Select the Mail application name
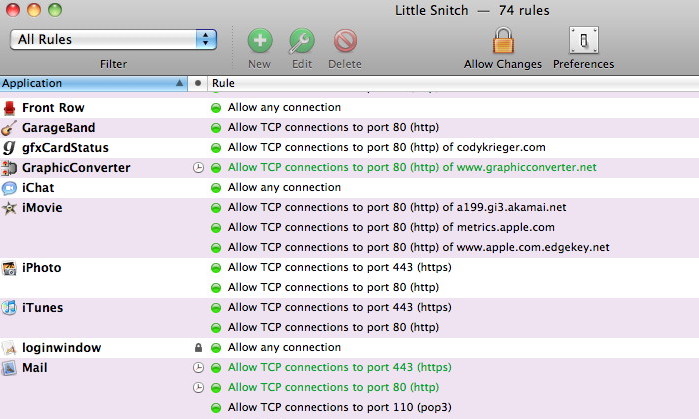This screenshot has height=419, width=699. 35,368
